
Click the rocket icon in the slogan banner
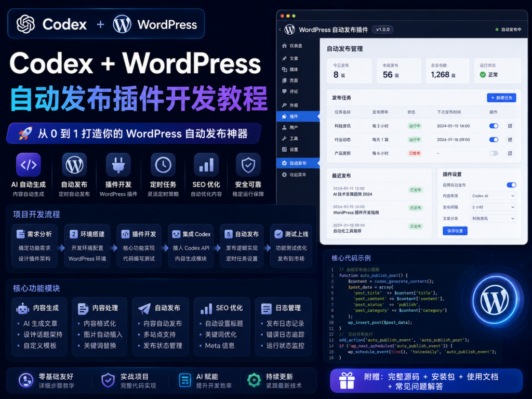25,134
